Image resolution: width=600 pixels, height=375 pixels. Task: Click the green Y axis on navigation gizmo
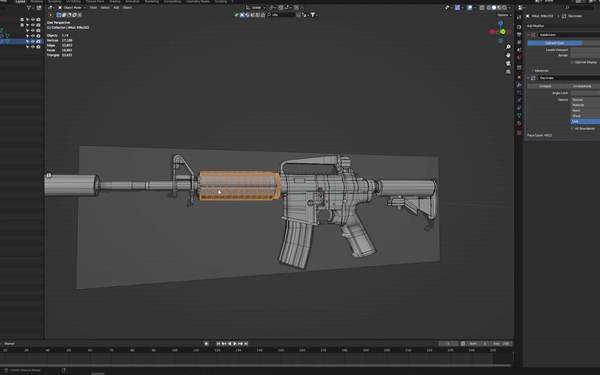pos(503,31)
